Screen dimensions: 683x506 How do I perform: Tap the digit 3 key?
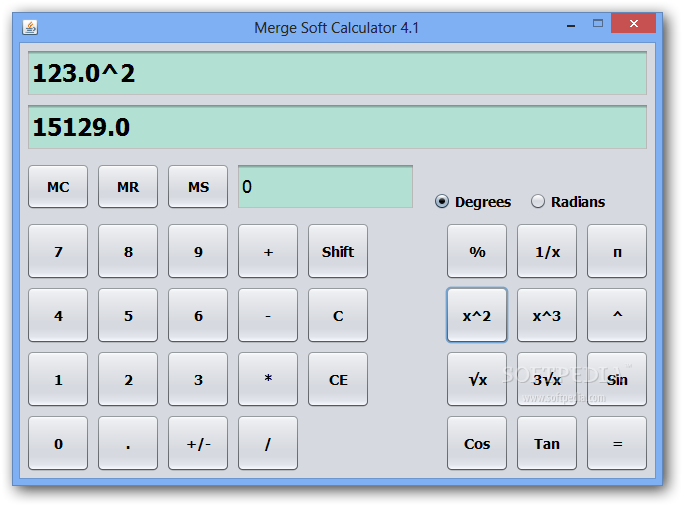198,379
